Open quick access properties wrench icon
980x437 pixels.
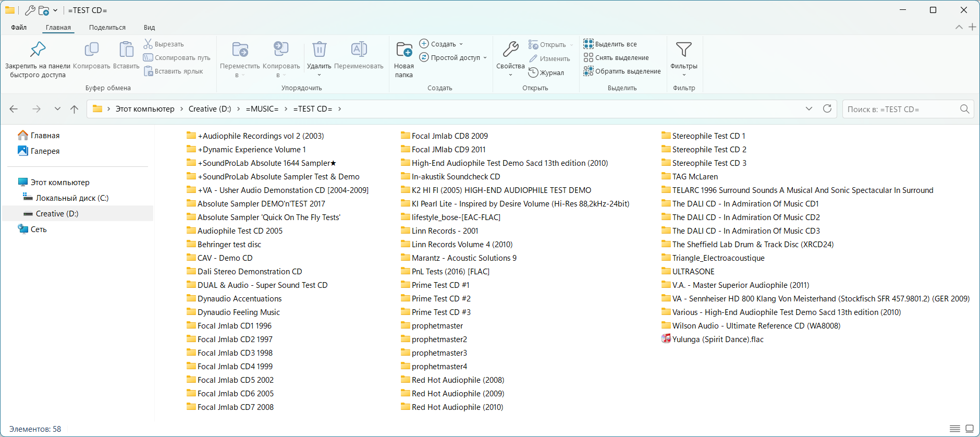tap(30, 10)
